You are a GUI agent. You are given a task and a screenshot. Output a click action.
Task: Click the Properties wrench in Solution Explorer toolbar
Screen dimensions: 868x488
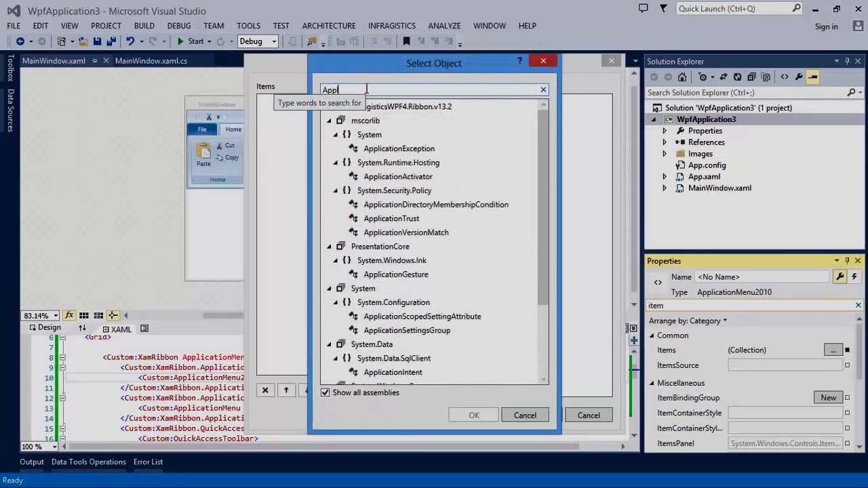[x=799, y=77]
